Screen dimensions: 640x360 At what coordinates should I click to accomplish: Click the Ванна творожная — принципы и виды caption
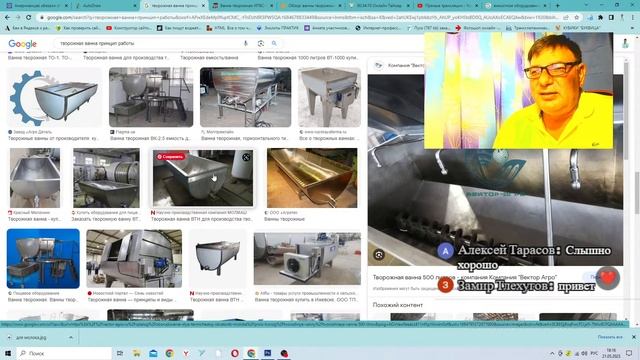(x=131, y=300)
